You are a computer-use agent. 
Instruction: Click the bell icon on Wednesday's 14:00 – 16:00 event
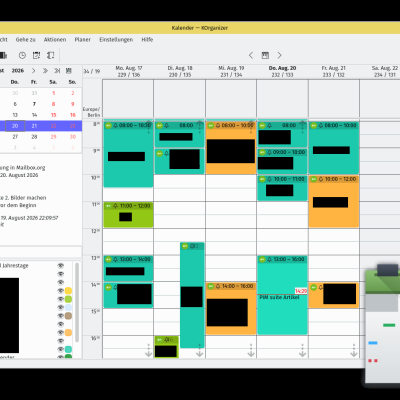click(x=218, y=286)
